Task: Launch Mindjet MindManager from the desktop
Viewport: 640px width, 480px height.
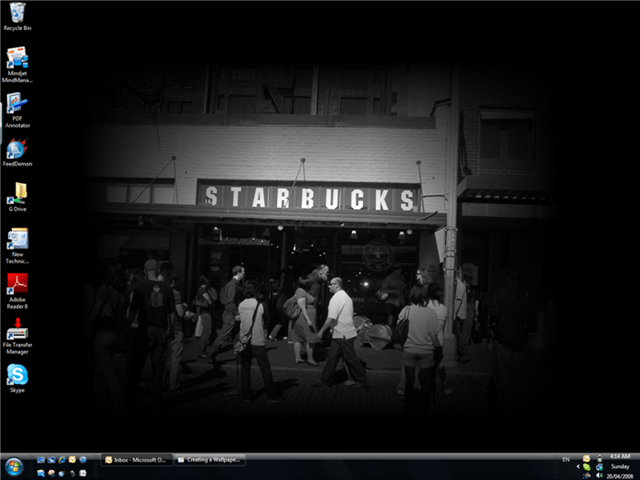Action: (x=17, y=64)
